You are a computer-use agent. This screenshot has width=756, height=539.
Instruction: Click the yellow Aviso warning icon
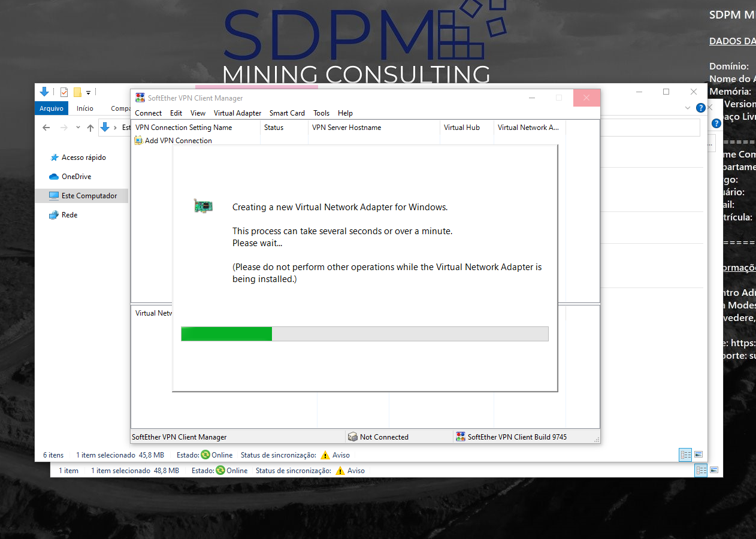click(x=325, y=455)
